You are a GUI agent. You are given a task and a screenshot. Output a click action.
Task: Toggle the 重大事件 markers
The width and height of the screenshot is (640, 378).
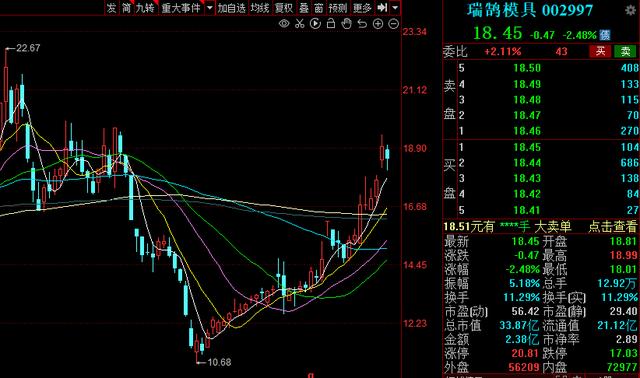pos(181,7)
